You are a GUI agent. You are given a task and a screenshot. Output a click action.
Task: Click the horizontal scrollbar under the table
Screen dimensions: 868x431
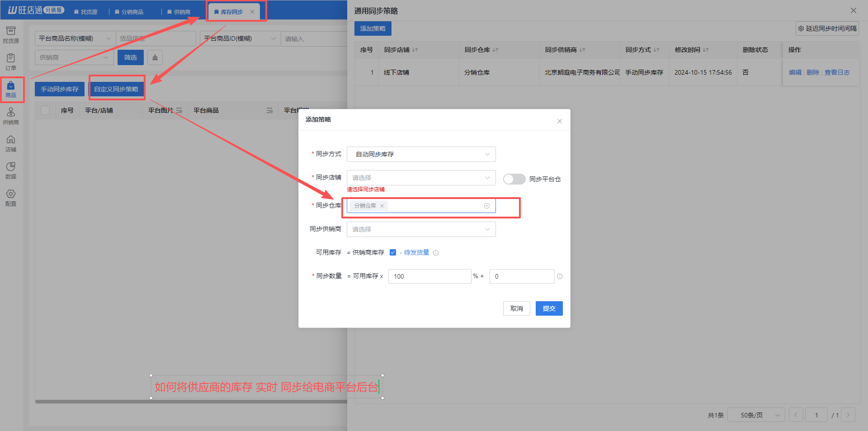pyautogui.click(x=190, y=402)
